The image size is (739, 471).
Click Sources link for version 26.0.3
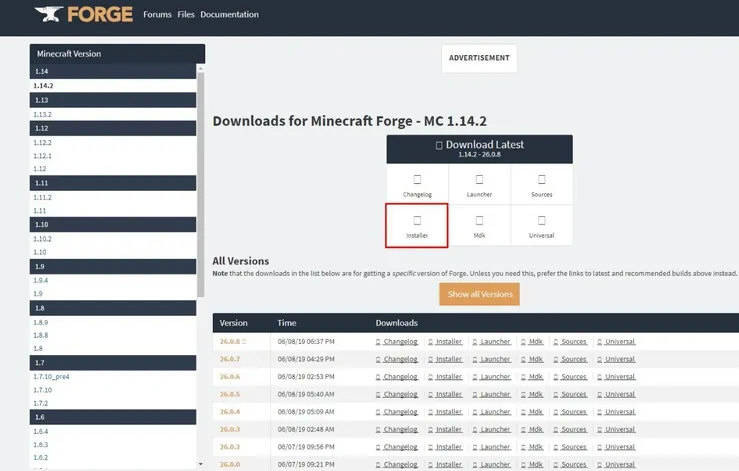[x=574, y=430]
